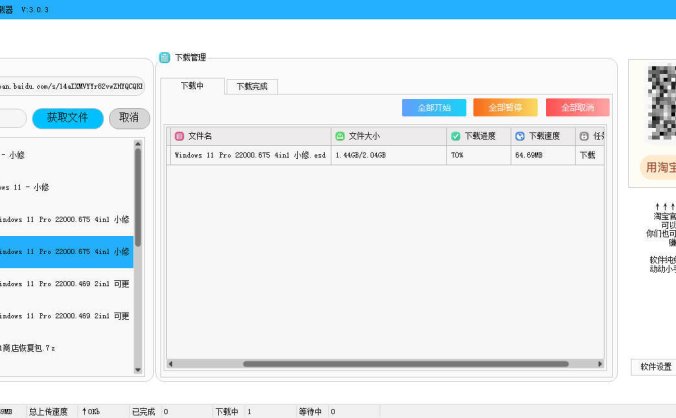Click the 全部暂停 button
676x418 pixels.
(505, 107)
